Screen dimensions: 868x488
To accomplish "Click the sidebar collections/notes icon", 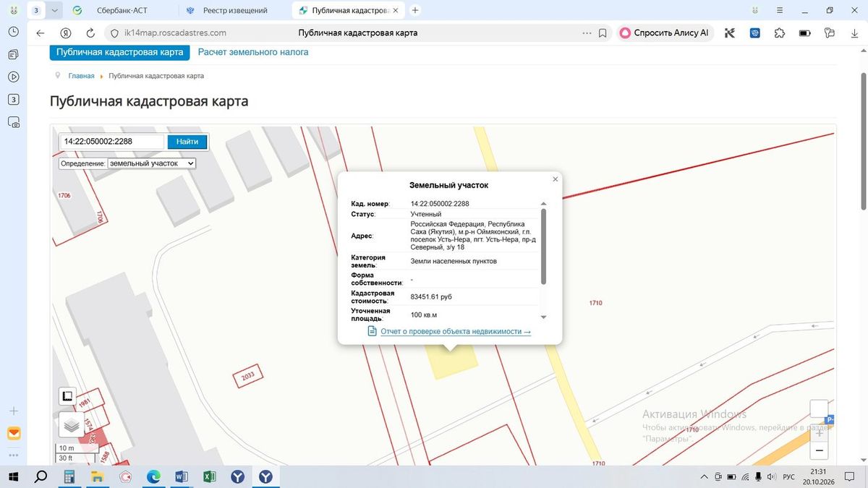I will point(14,54).
